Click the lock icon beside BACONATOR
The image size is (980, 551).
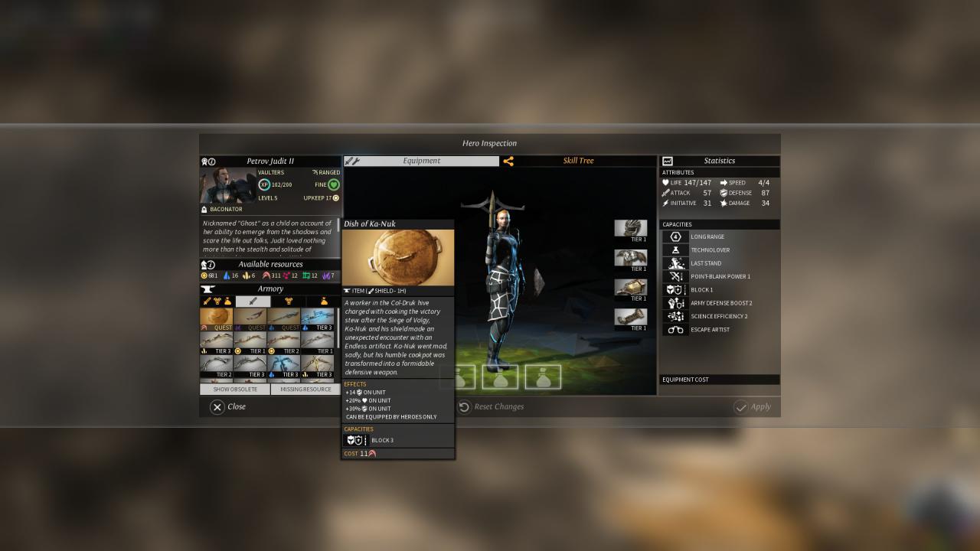(204, 209)
